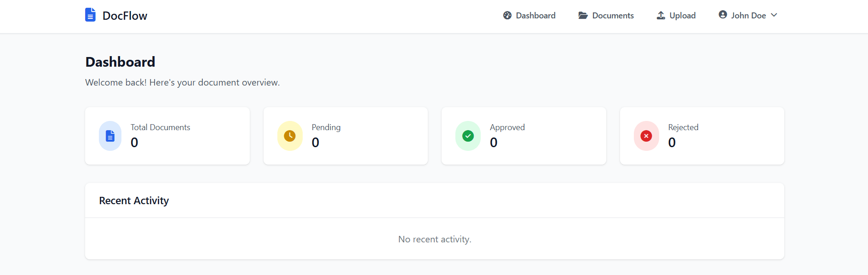
Task: Select the Upload nav link
Action: [682, 16]
